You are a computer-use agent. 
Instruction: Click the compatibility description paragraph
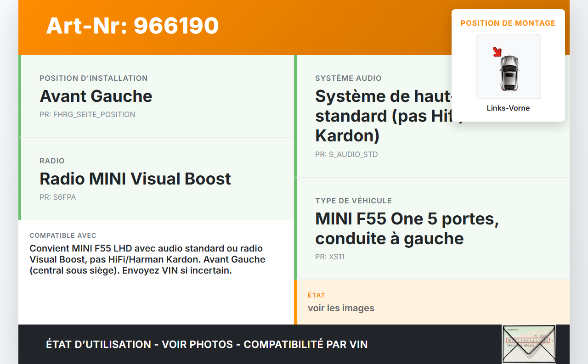[x=147, y=259]
